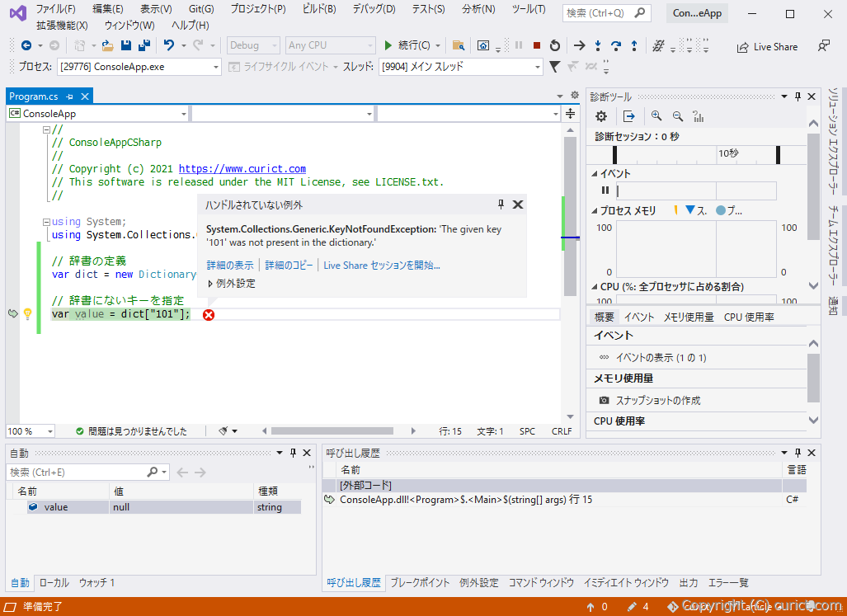Click the restart debugging icon
The height and width of the screenshot is (616, 847).
554,46
